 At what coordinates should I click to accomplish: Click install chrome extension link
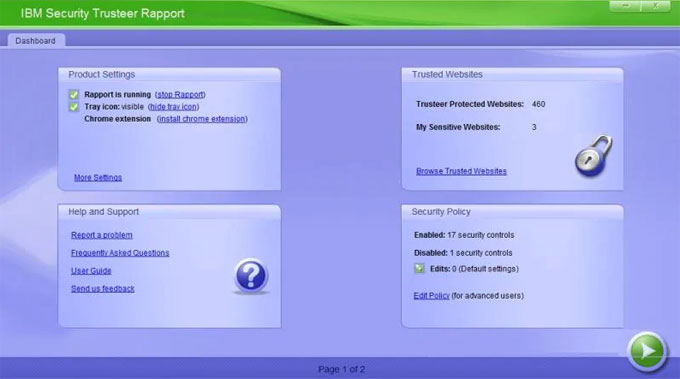click(202, 119)
